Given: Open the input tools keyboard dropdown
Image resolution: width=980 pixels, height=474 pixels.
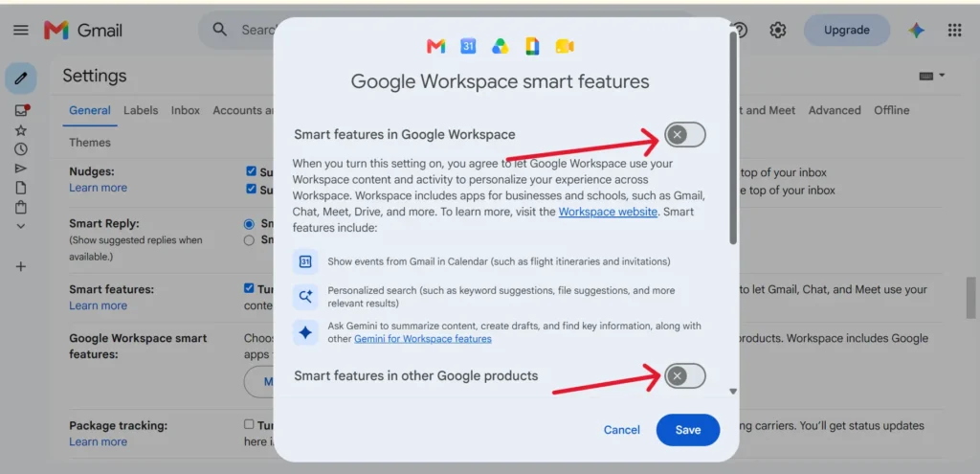Looking at the screenshot, I should [x=932, y=76].
